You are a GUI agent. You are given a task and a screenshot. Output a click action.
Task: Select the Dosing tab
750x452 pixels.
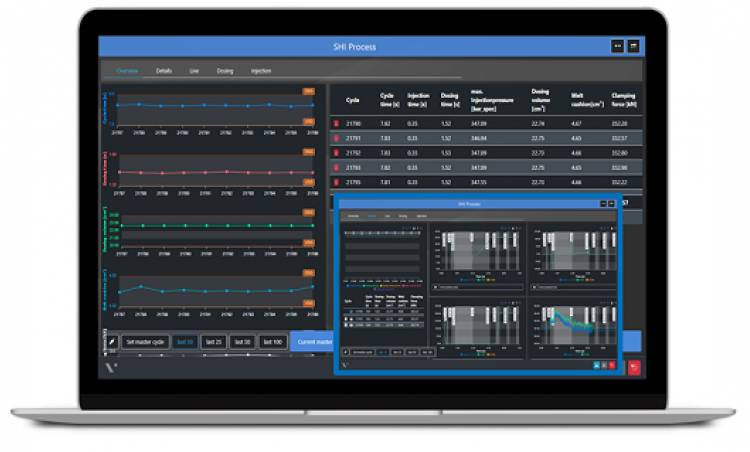coord(225,72)
